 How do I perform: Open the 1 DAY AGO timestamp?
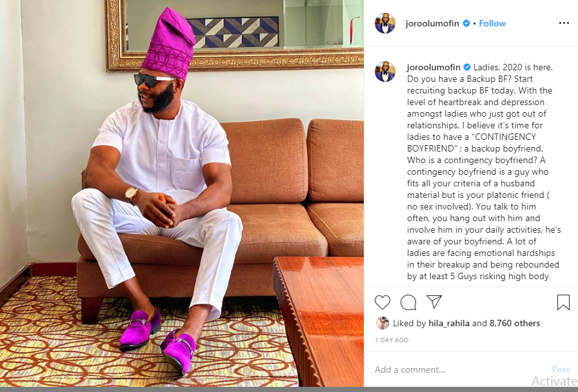(392, 340)
